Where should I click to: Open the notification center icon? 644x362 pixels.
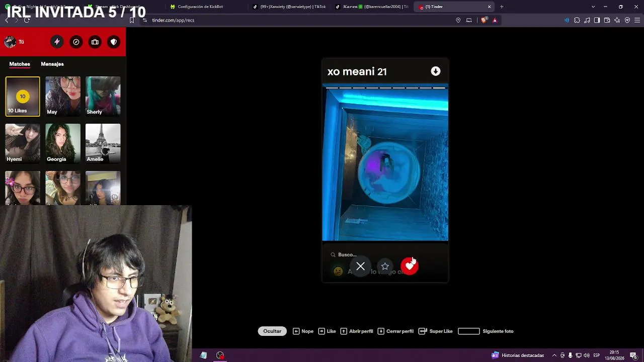coord(633,355)
